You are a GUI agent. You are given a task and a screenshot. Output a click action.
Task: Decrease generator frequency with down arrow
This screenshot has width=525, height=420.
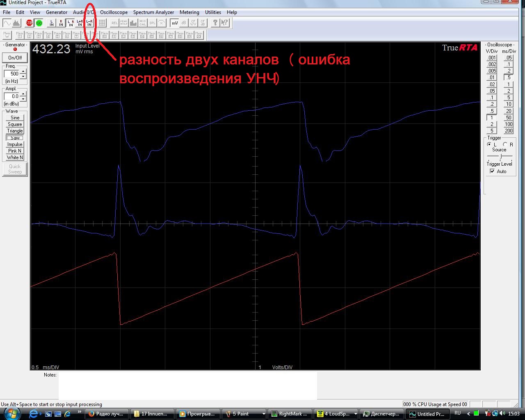(23, 76)
